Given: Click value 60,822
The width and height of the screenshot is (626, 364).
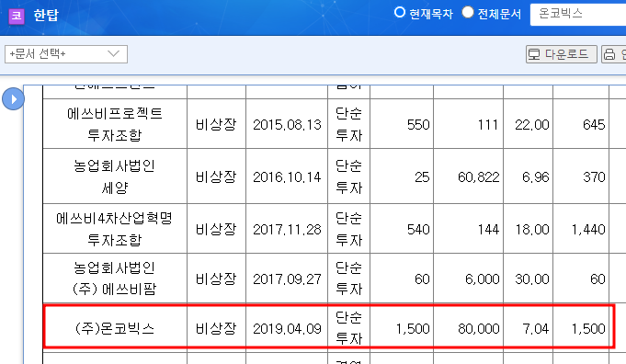Looking at the screenshot, I should (479, 176).
